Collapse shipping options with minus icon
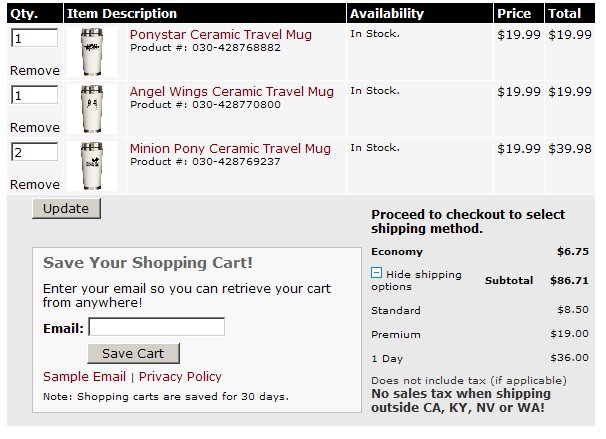Screen dimensions: 606x439 pyautogui.click(x=376, y=273)
